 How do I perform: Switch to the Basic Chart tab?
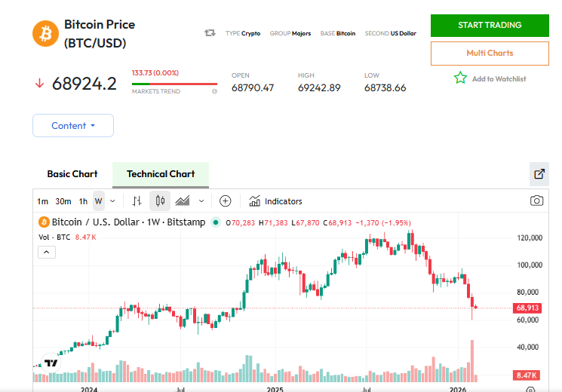(72, 174)
